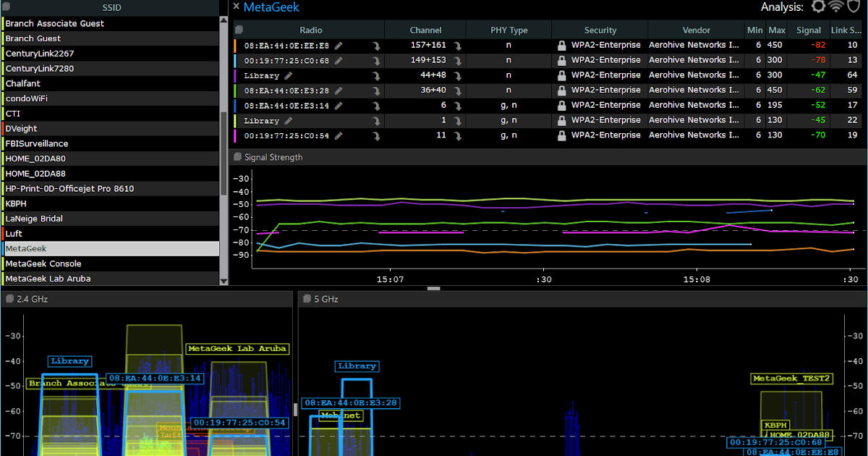Screen dimensions: 868x456
Task: Open the Analysis gear settings icon
Action: pos(818,7)
